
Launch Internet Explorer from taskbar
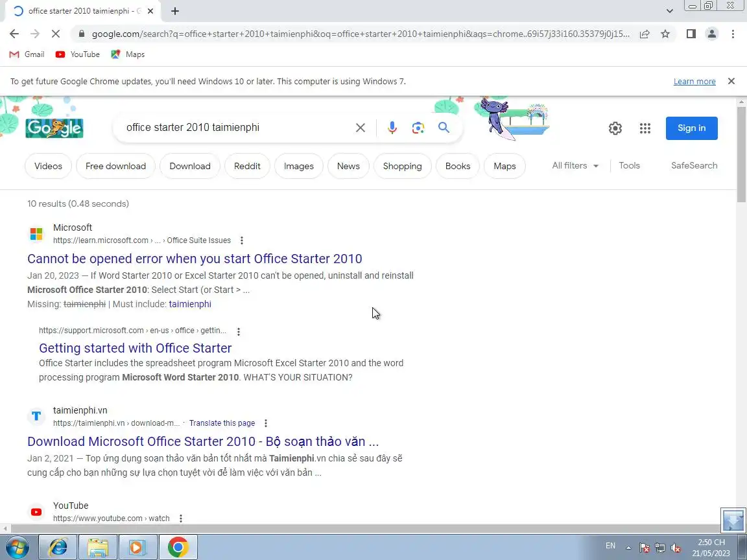tap(58, 547)
